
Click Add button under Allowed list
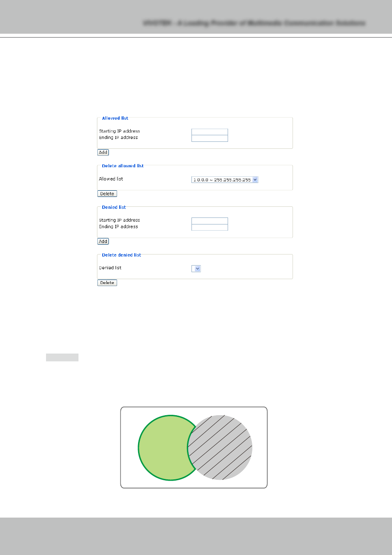click(103, 153)
